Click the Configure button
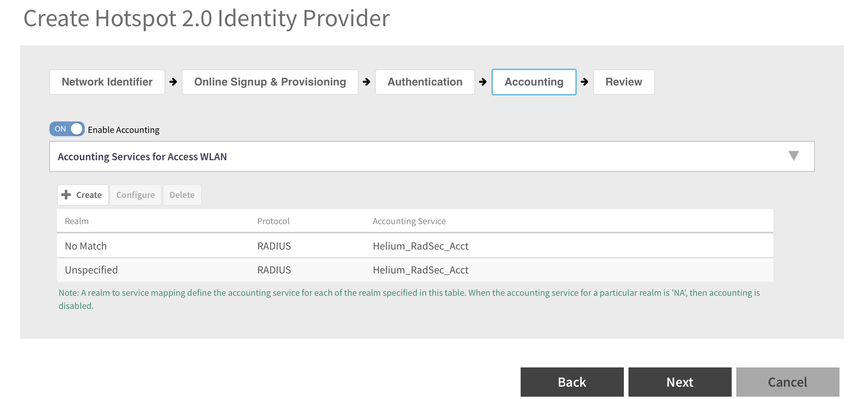The image size is (868, 399). pos(136,195)
